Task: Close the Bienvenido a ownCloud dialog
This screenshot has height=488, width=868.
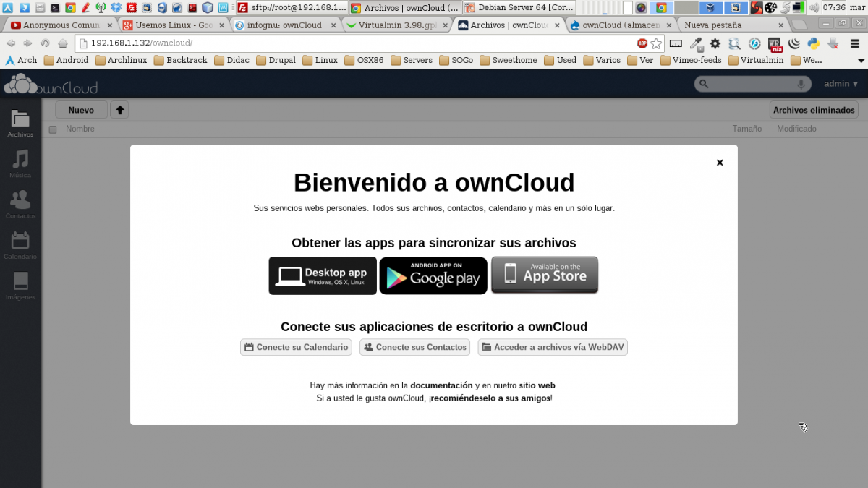Action: (720, 163)
